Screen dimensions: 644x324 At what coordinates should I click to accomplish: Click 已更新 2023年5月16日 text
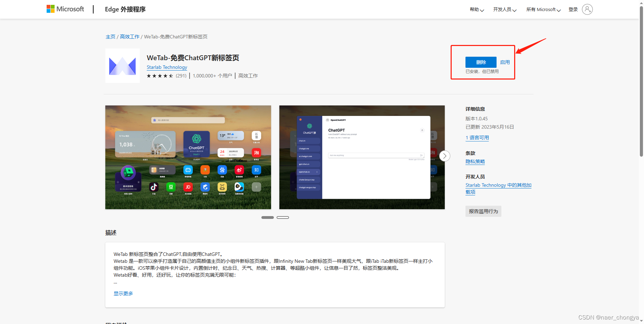click(490, 127)
